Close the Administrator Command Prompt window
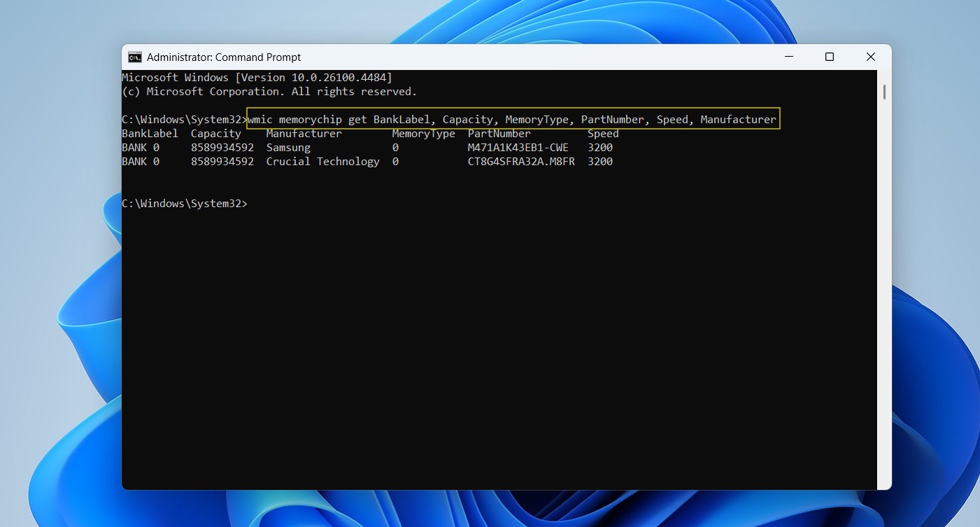Image resolution: width=980 pixels, height=527 pixels. (x=871, y=57)
